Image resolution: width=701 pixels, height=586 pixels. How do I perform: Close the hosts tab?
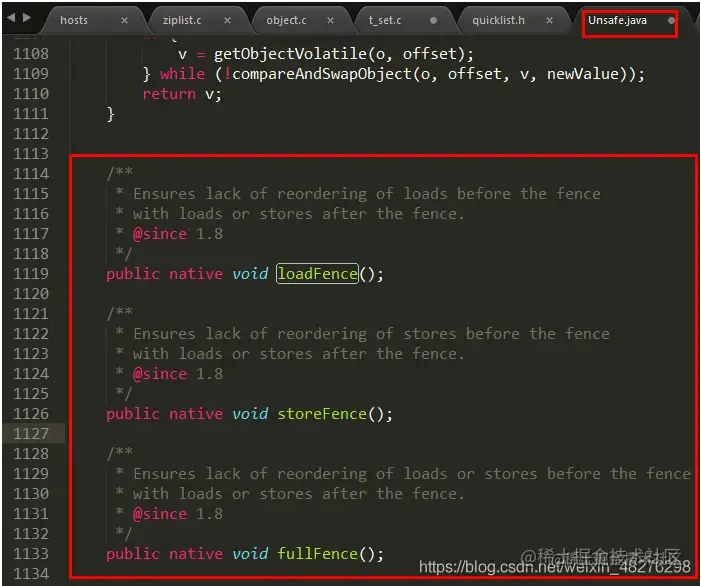pos(124,21)
